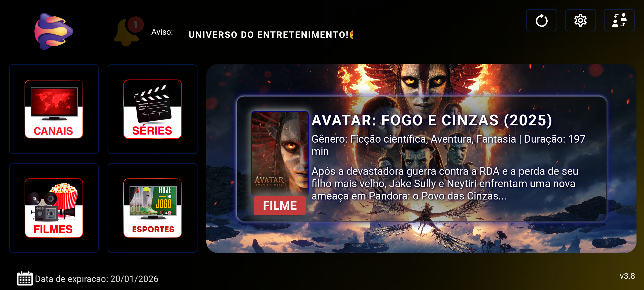Switch user with the profile swap icon

pos(619,20)
